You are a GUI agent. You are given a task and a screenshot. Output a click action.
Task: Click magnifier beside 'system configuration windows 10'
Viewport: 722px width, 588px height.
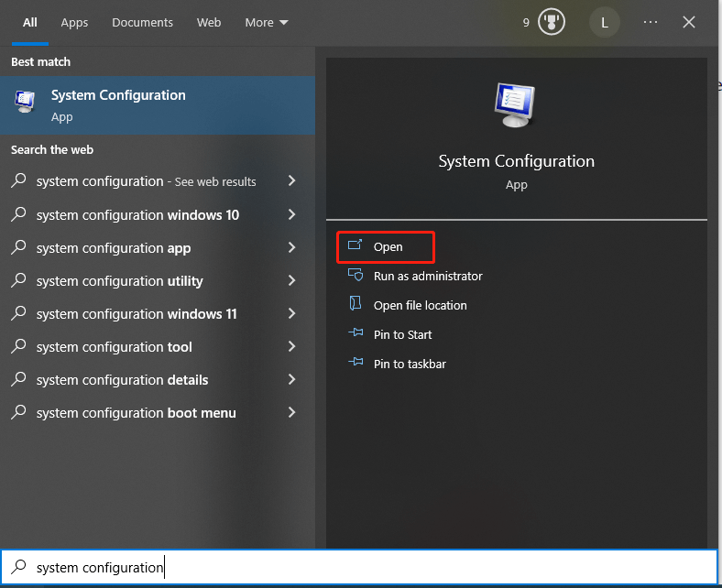18,214
